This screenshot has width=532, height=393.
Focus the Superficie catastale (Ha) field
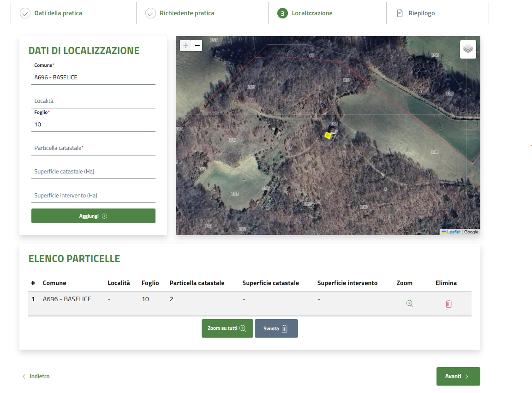[93, 172]
